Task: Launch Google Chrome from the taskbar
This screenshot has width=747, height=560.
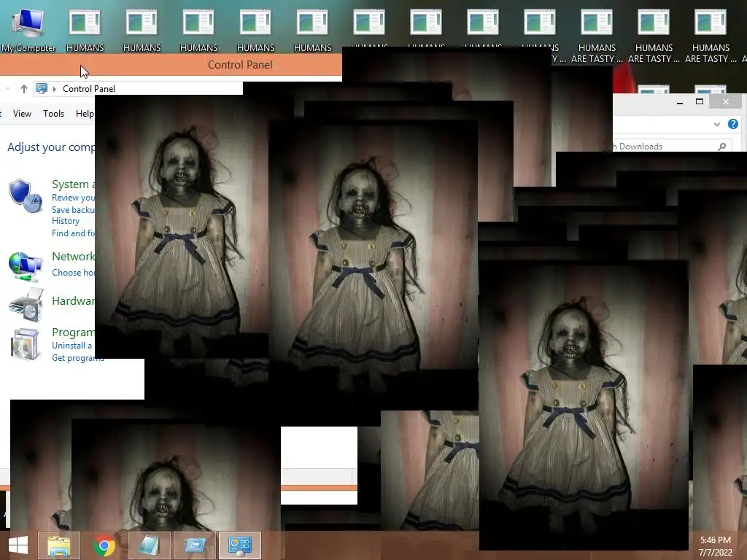Action: [x=104, y=545]
